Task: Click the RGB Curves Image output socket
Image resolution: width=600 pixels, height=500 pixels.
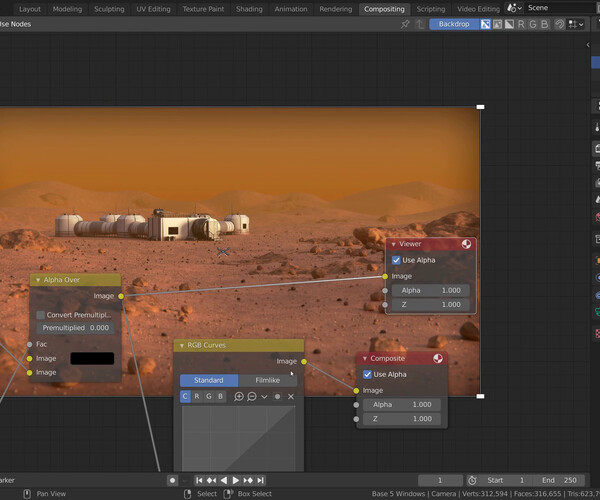Action: 304,362
